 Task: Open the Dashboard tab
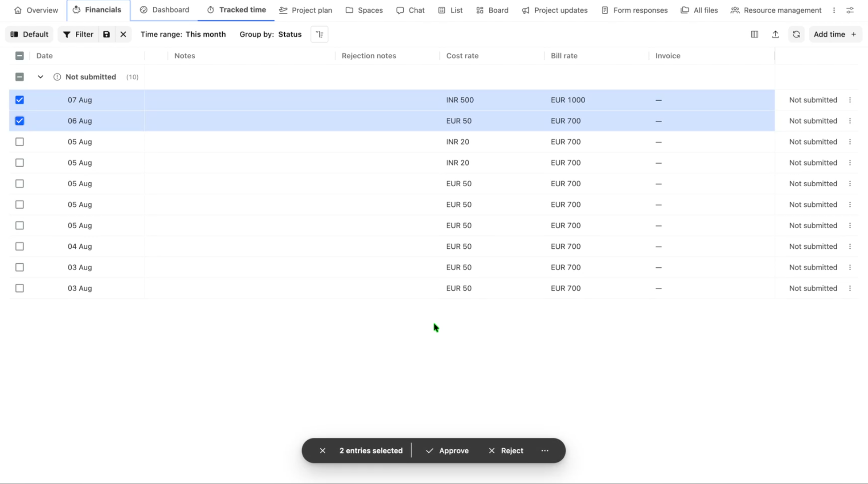(x=164, y=10)
